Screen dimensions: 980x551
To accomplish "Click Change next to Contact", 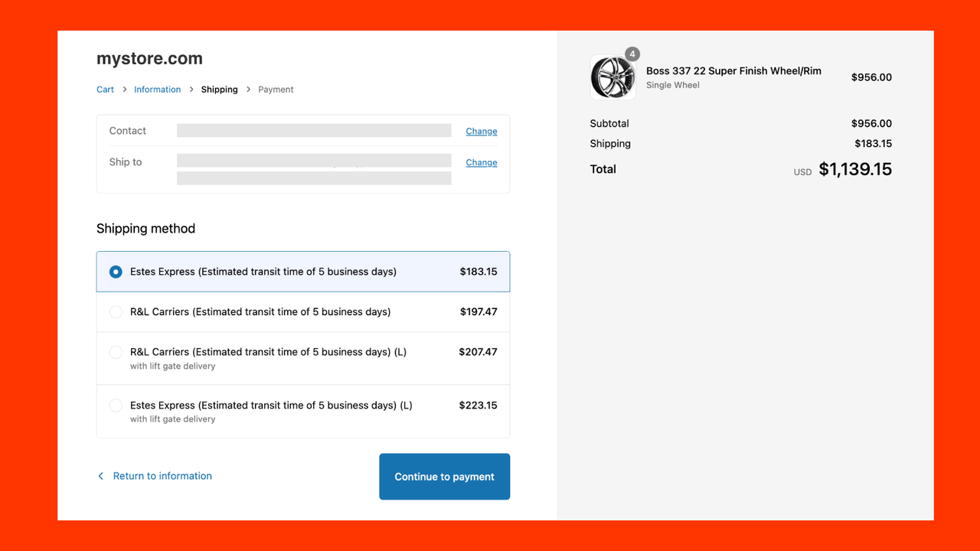I will tap(482, 131).
